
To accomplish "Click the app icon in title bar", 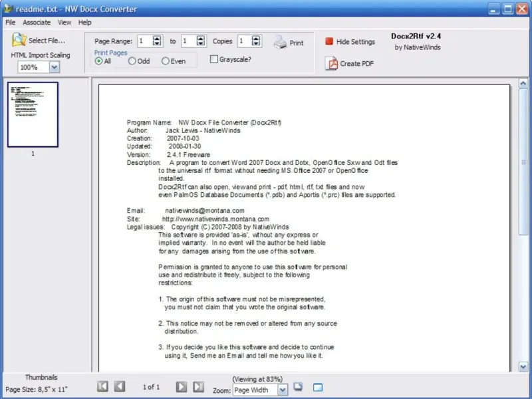I will pyautogui.click(x=9, y=9).
